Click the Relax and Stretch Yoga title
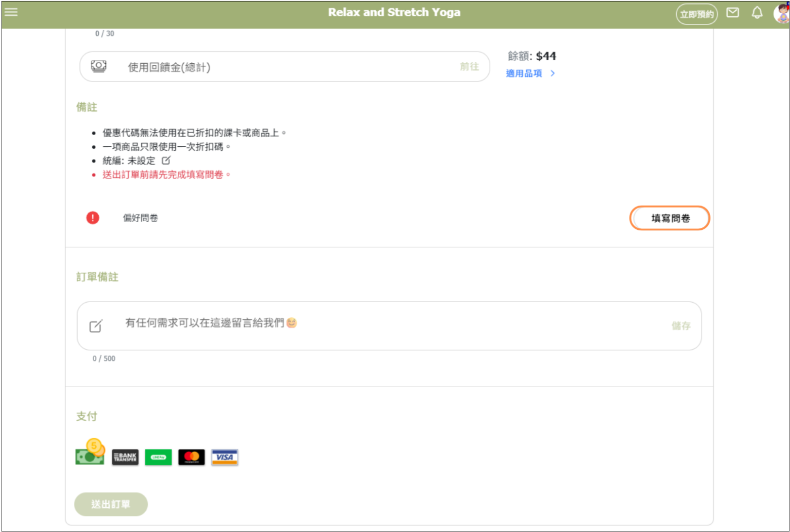The width and height of the screenshot is (790, 532). [x=394, y=12]
